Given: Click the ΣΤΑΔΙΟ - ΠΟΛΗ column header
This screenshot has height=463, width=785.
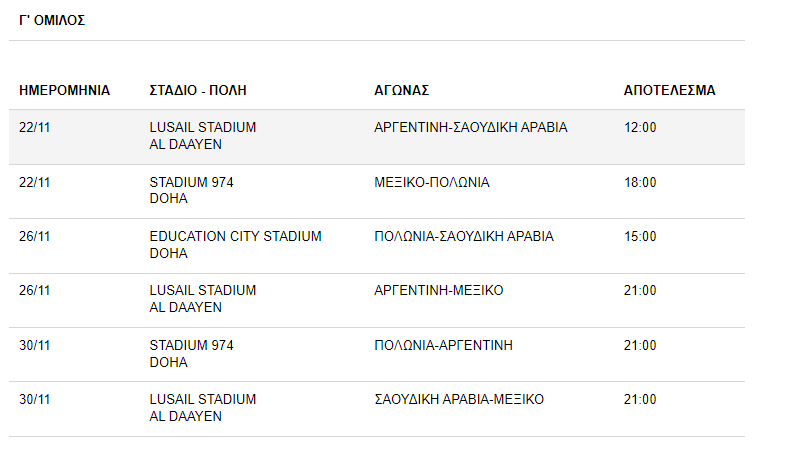Looking at the screenshot, I should click(198, 91).
